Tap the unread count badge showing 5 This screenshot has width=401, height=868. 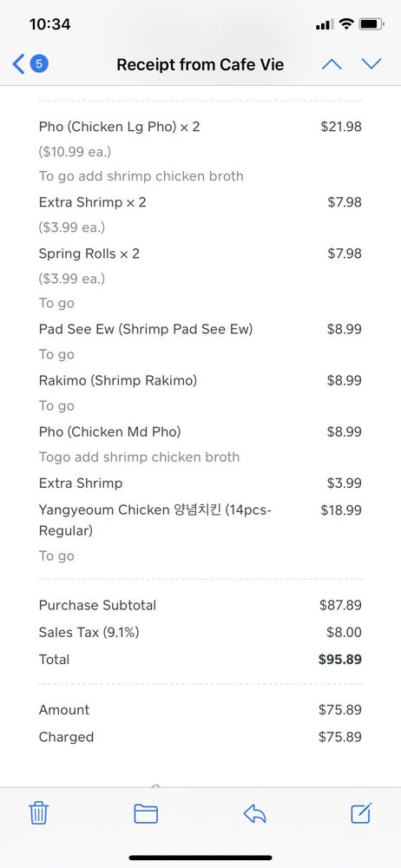(x=39, y=63)
